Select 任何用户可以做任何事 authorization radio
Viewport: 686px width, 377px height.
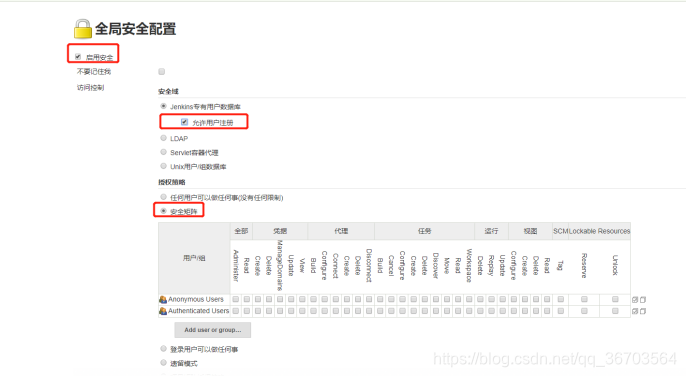coord(163,197)
